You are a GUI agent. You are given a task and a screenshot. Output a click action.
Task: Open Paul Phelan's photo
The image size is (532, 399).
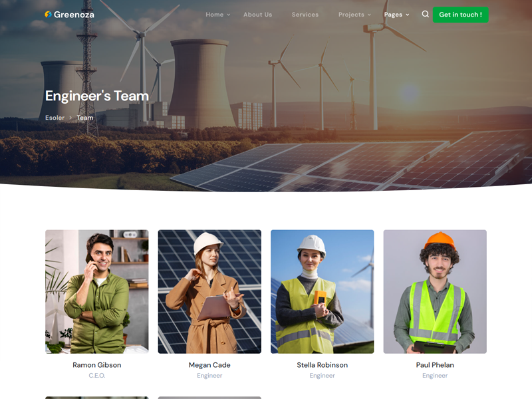[x=435, y=292]
